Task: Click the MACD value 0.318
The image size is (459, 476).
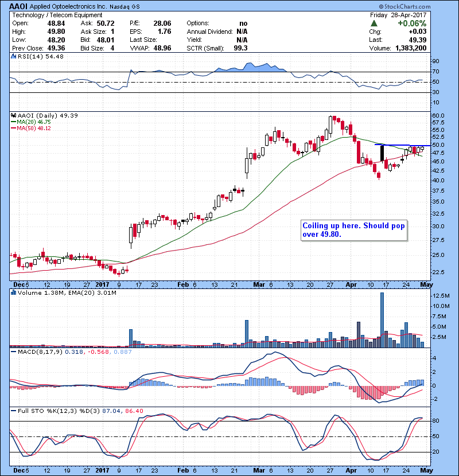Action: click(x=74, y=352)
